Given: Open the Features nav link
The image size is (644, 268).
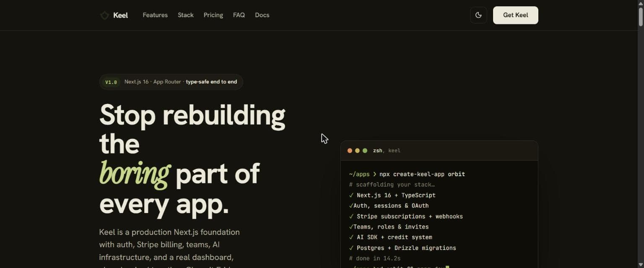Looking at the screenshot, I should tap(155, 15).
